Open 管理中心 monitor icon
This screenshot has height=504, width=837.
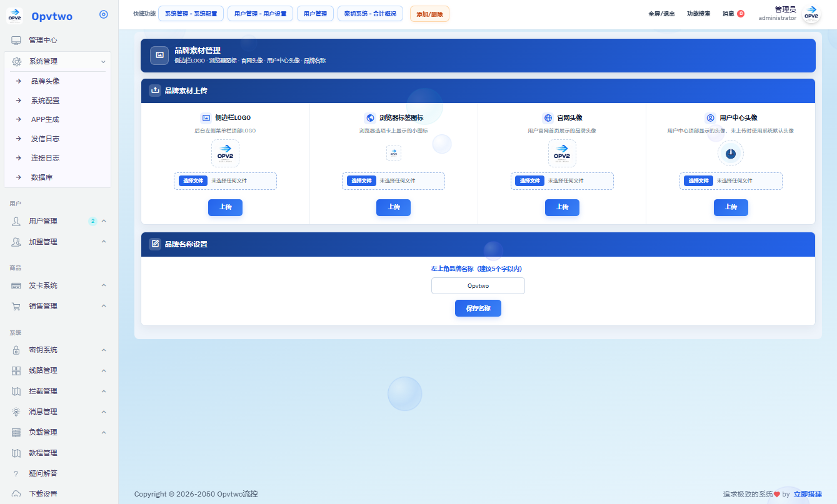pos(16,40)
